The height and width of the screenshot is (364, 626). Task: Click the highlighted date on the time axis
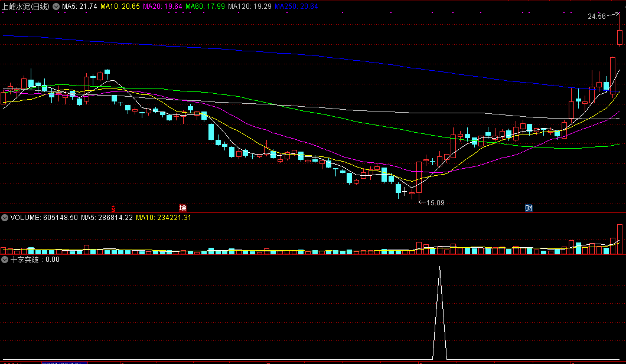(x=64, y=363)
